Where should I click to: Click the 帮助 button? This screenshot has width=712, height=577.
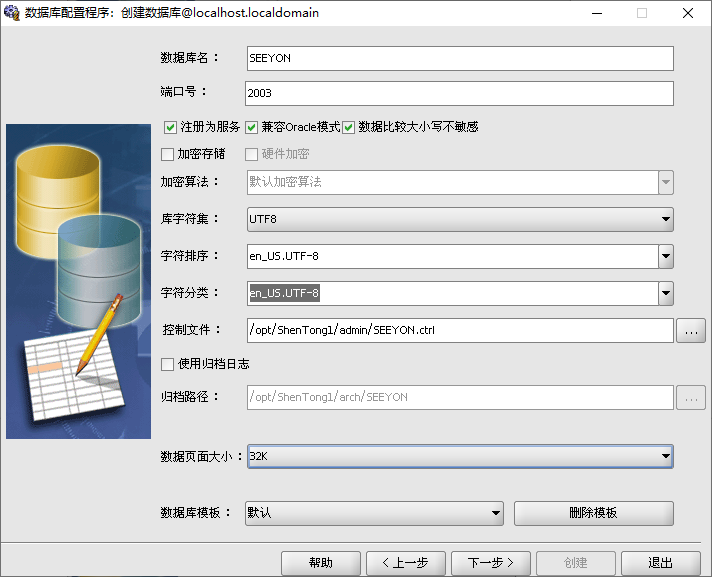(320, 563)
